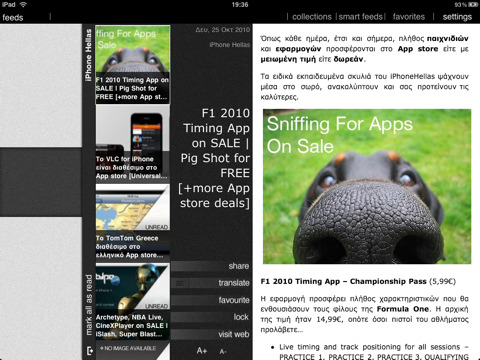Tap the large F1 2010 Timing App headline
The height and width of the screenshot is (360, 480).
point(214,158)
